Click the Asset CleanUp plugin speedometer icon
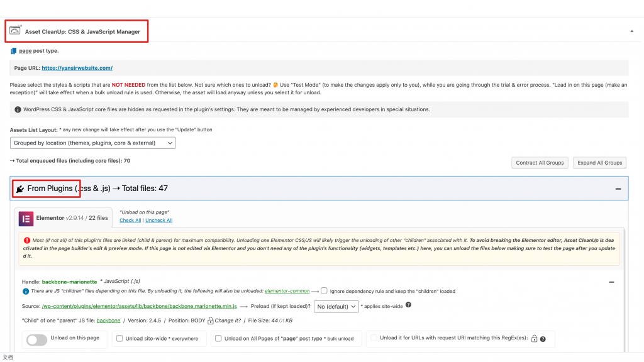 [x=16, y=31]
